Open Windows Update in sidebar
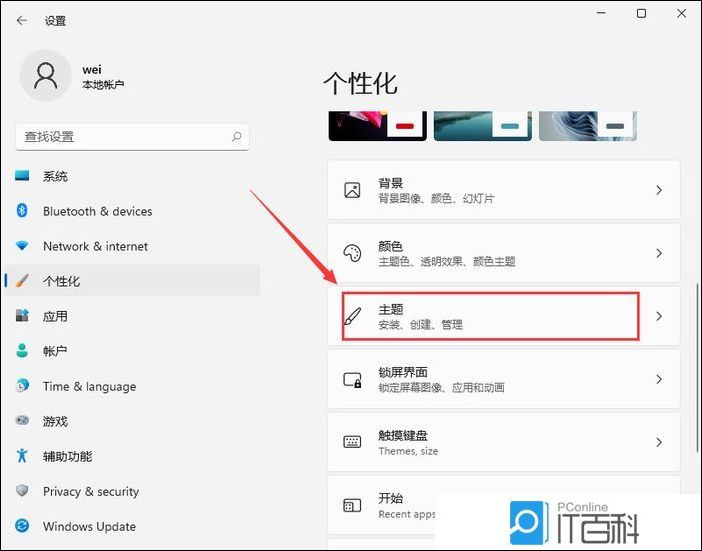Screen dimensions: 702x551 (133, 526)
